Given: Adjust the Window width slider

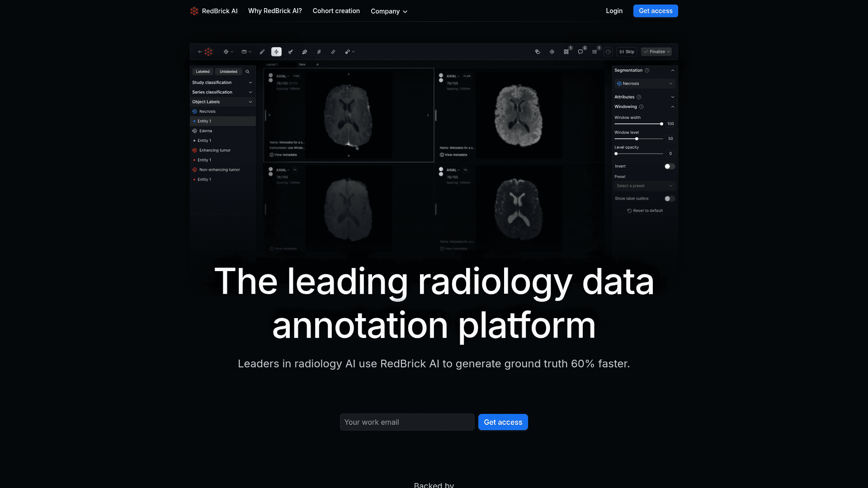Looking at the screenshot, I should [x=638, y=124].
